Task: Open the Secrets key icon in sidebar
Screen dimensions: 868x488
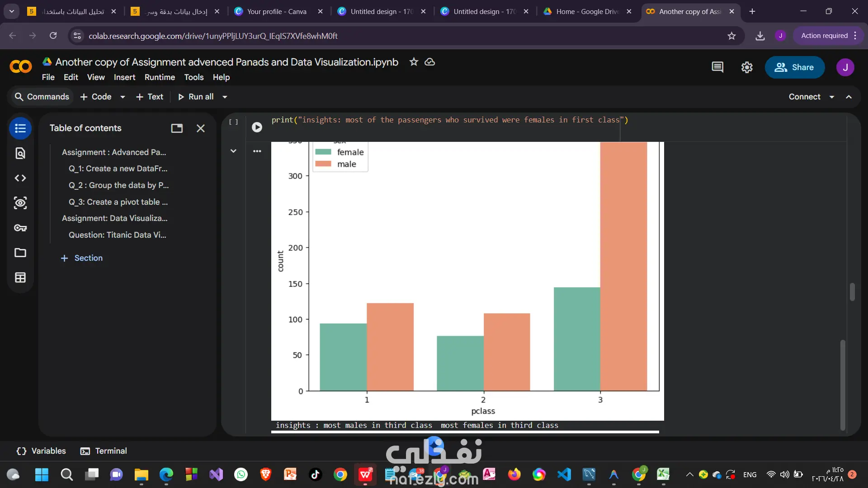Action: click(20, 228)
